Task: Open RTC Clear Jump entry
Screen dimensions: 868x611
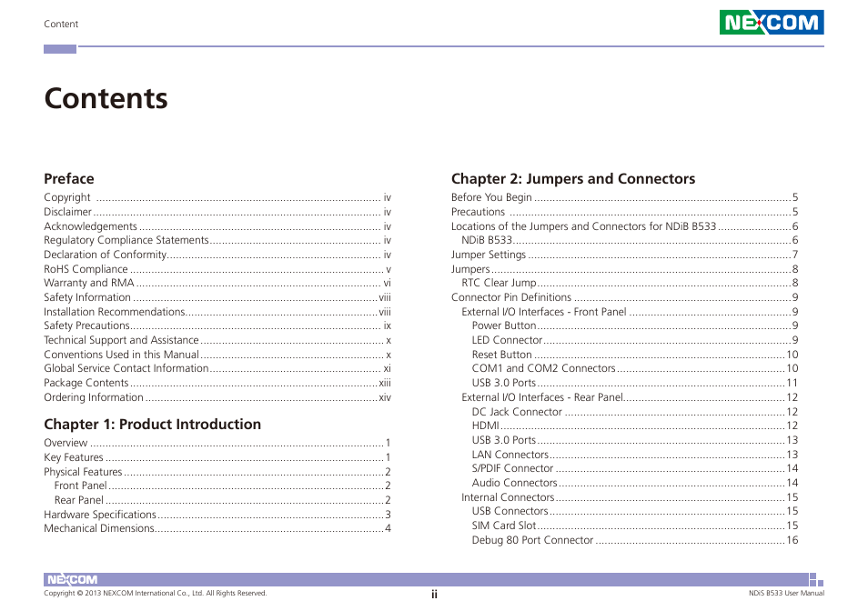Action: point(630,283)
